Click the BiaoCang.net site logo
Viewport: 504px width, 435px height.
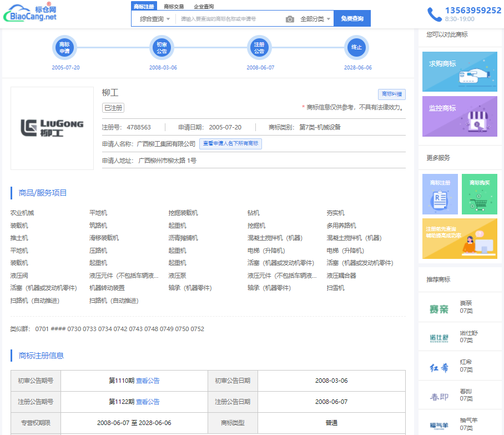click(30, 13)
